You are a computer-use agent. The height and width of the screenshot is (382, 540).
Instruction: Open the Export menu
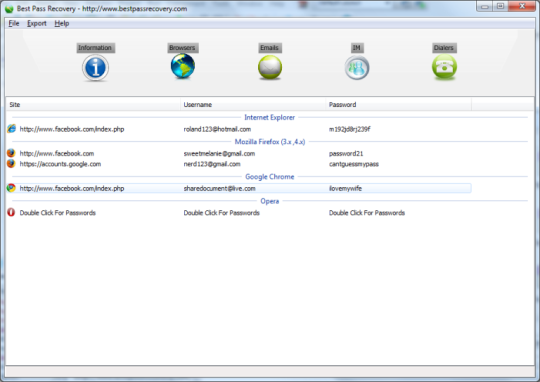(37, 23)
